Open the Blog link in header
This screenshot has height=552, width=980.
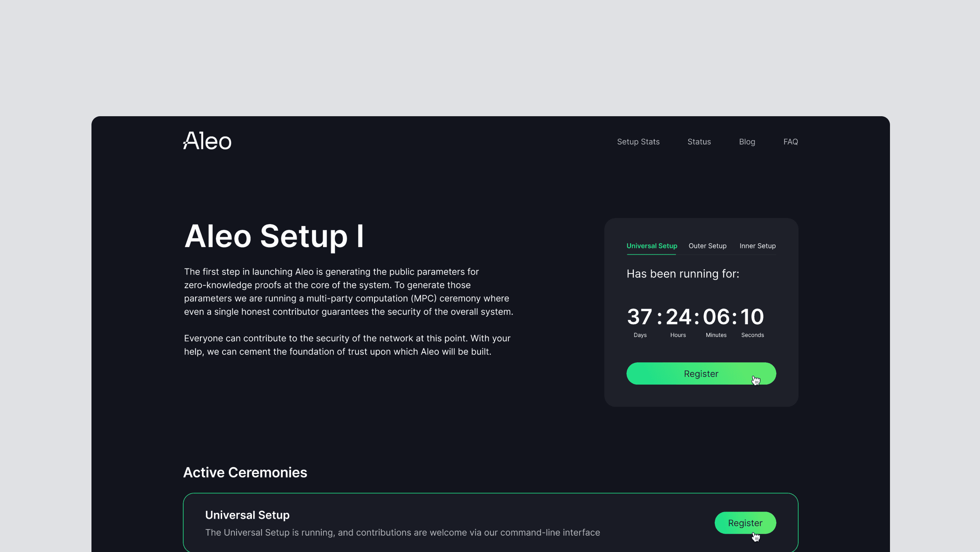[747, 142]
